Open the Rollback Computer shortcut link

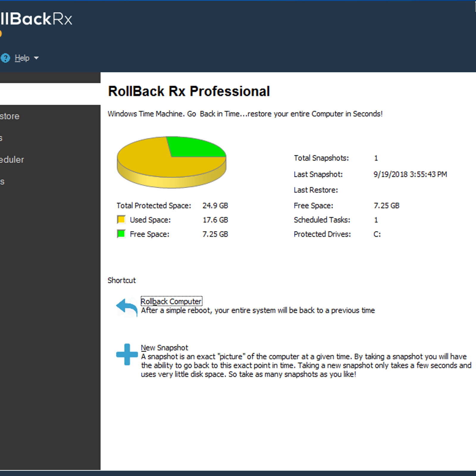(x=171, y=301)
